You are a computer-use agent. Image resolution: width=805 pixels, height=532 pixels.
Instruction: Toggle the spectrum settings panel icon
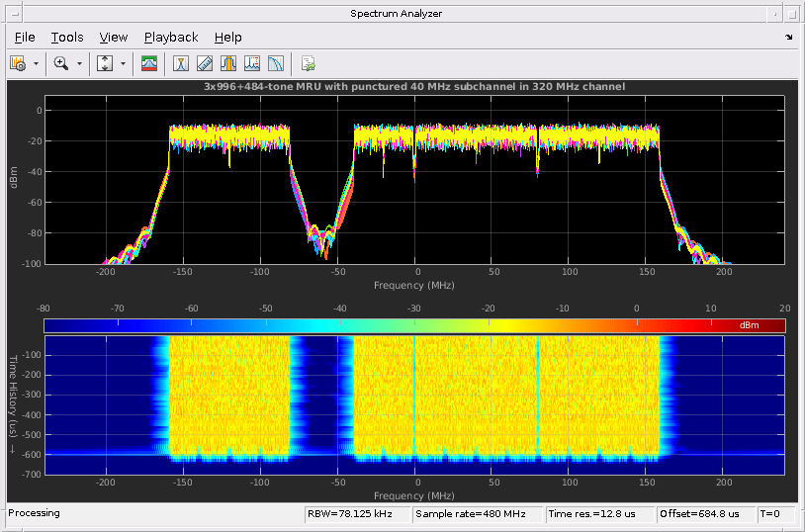149,63
